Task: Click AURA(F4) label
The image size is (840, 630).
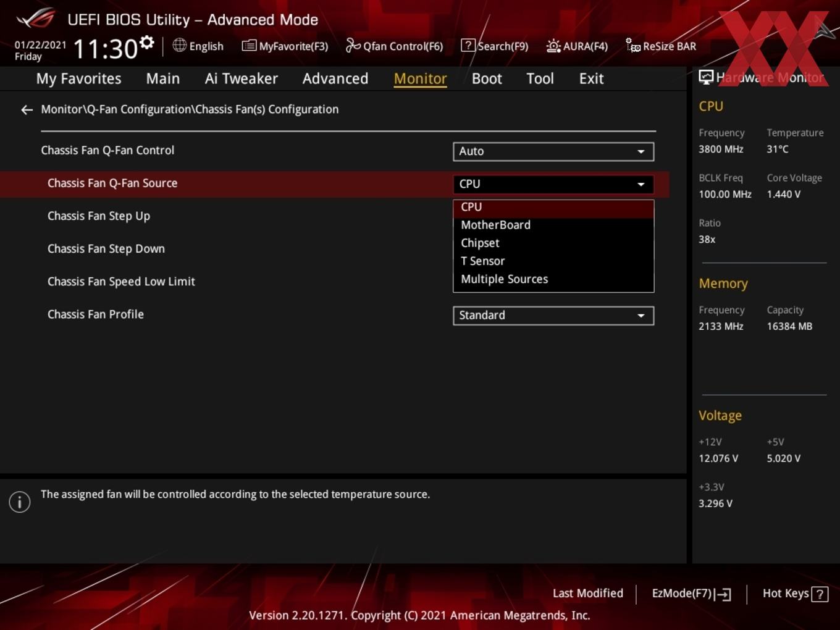Action: (x=586, y=46)
